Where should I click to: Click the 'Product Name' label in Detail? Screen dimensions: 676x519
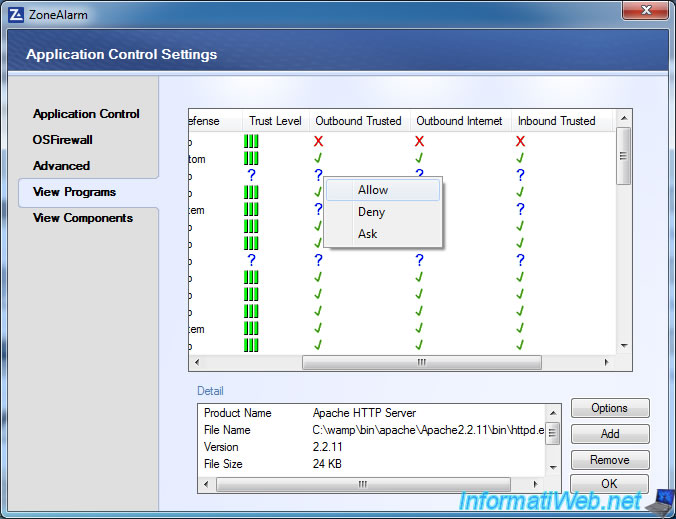238,413
